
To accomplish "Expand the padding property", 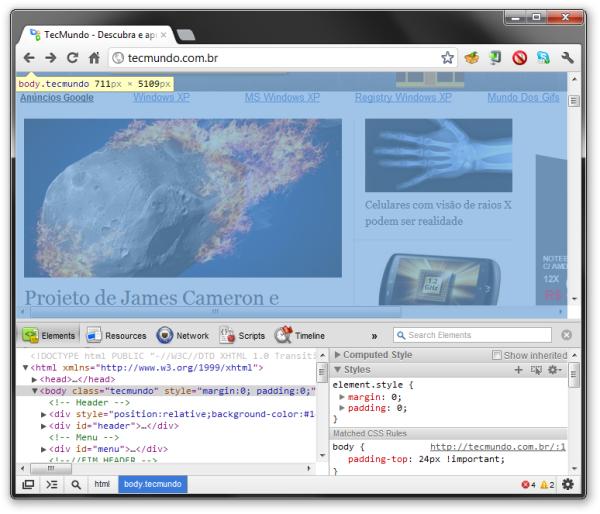I will pyautogui.click(x=342, y=408).
